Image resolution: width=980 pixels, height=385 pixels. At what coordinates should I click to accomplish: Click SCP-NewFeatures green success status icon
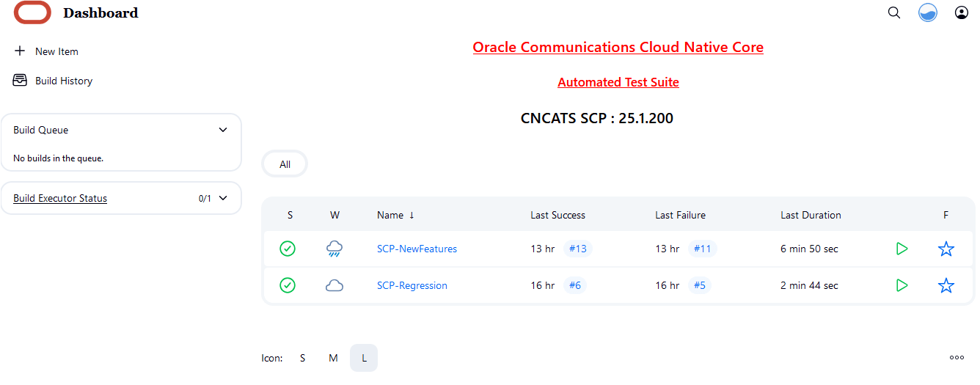pos(288,249)
